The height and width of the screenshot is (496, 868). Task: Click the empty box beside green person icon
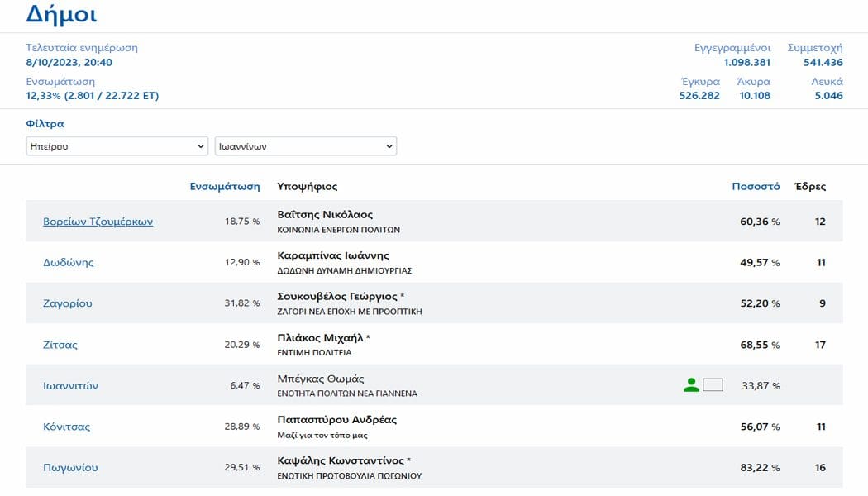713,384
